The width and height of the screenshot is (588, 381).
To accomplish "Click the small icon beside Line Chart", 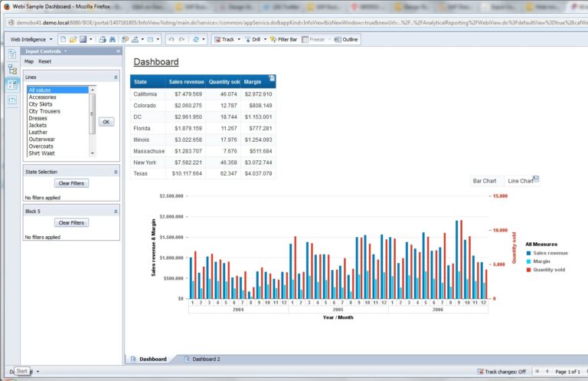I will coord(536,179).
